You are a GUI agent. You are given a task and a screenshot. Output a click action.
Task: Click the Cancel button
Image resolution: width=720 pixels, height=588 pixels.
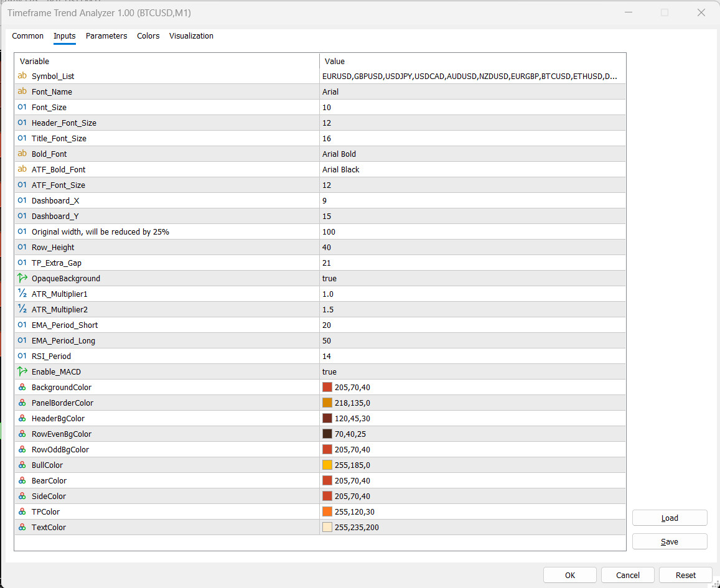click(628, 575)
